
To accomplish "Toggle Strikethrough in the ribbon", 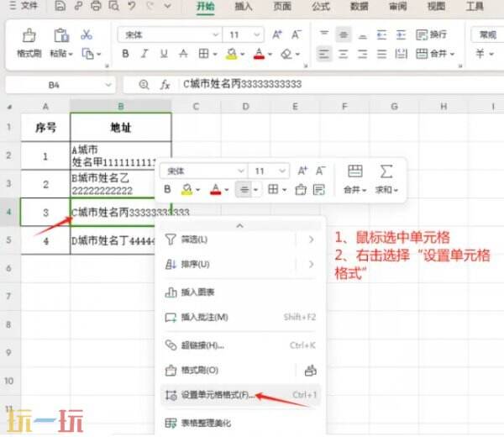I will tap(183, 54).
